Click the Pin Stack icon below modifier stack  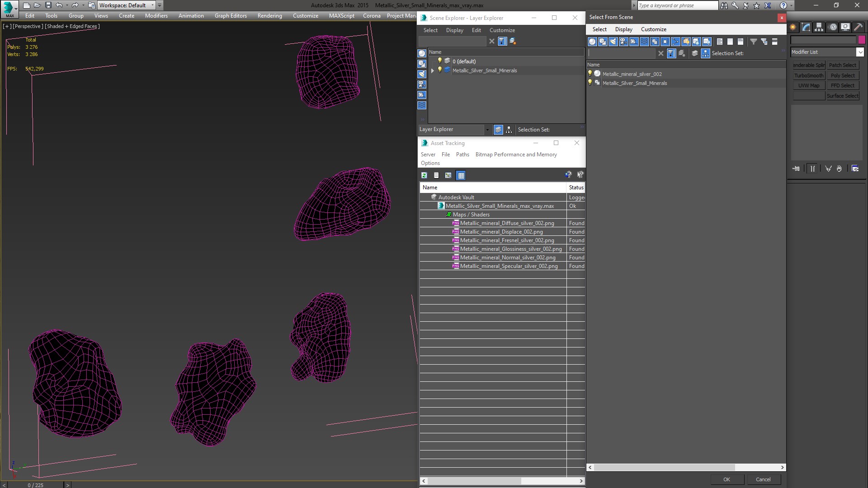pyautogui.click(x=796, y=169)
